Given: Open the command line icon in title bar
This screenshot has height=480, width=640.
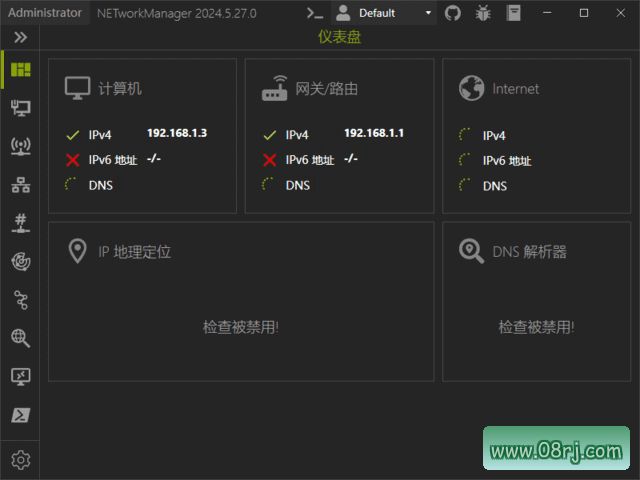Looking at the screenshot, I should (x=315, y=13).
